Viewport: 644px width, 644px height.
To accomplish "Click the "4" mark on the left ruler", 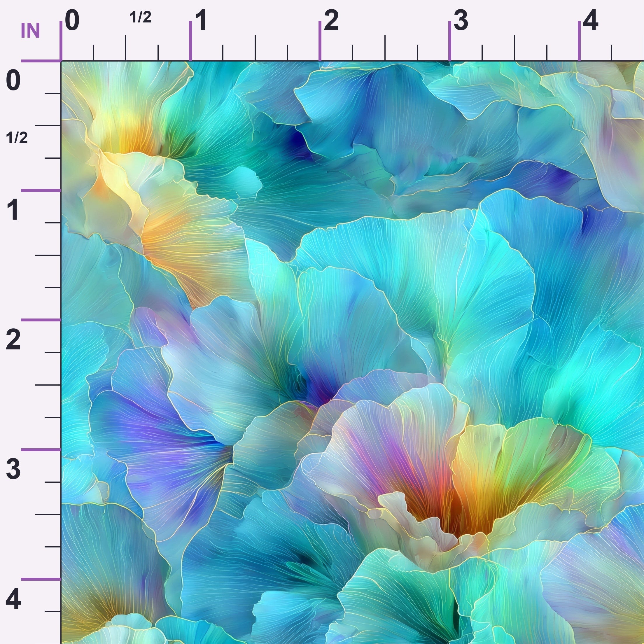I will 13,599.
